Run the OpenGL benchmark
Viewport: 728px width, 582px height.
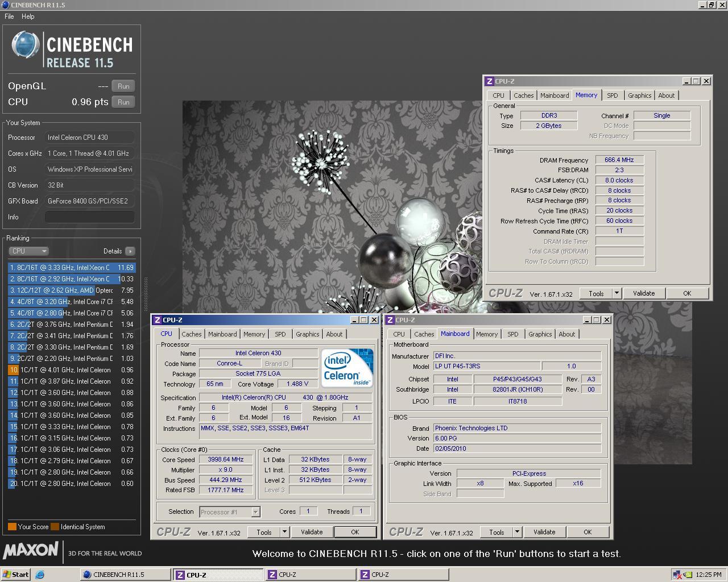(123, 86)
